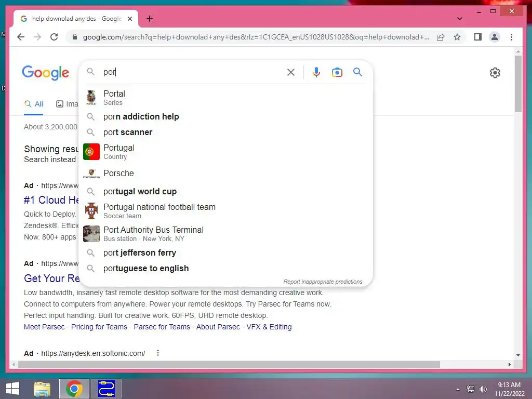Select 'portugal world cup' suggestion

click(225, 191)
